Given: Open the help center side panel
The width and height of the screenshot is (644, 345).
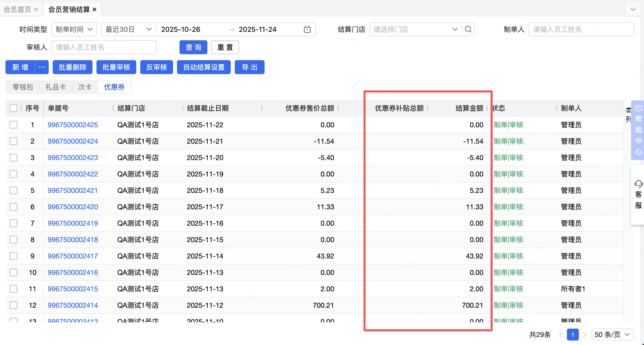Looking at the screenshot, I should click(638, 130).
